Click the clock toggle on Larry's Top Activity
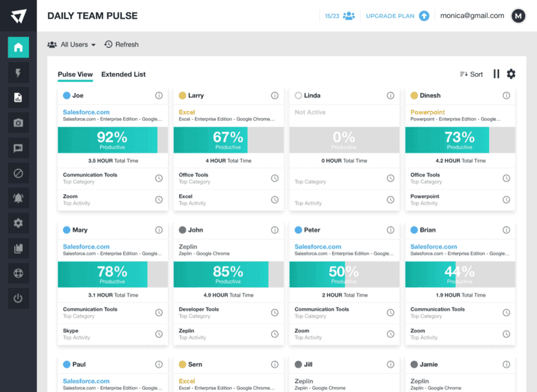The height and width of the screenshot is (392, 537). click(274, 199)
